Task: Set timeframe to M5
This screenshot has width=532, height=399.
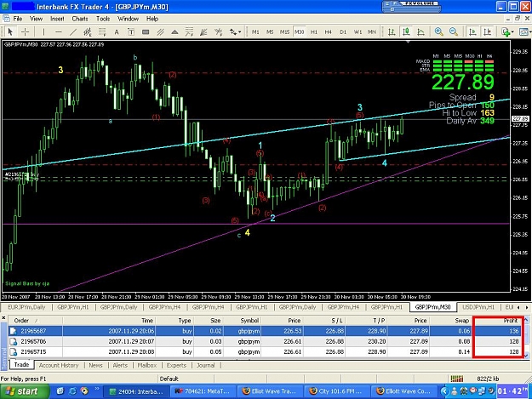Action: coord(270,31)
